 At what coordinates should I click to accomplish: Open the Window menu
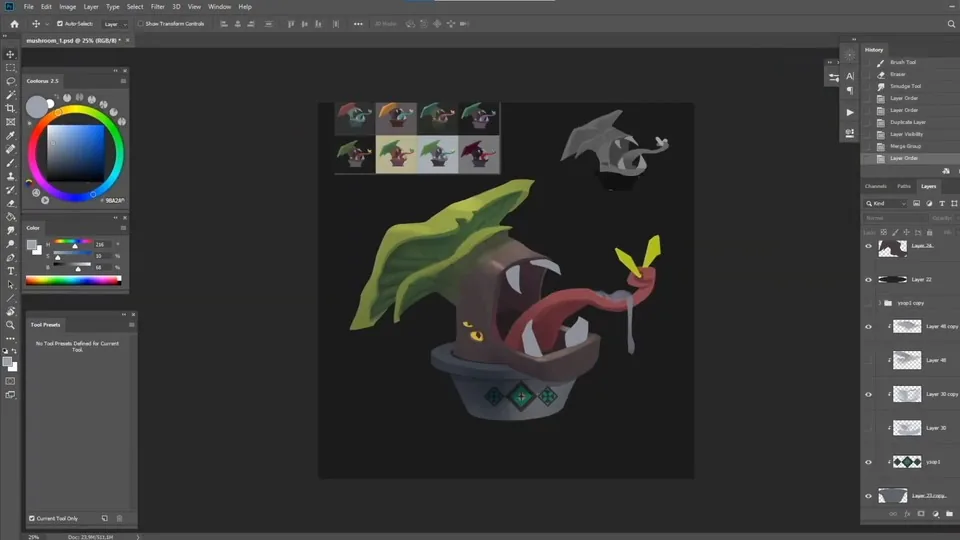pyautogui.click(x=219, y=7)
